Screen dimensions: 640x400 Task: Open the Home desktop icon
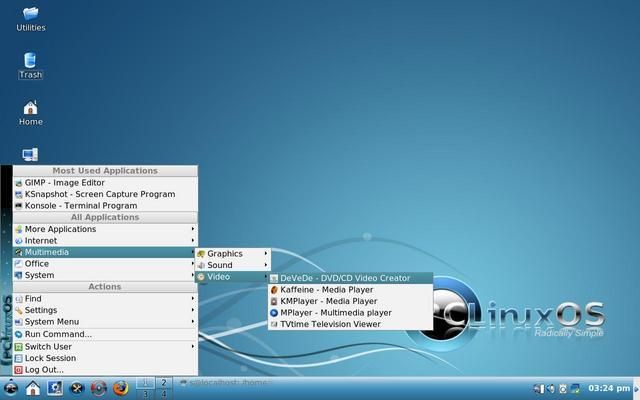coord(31,108)
